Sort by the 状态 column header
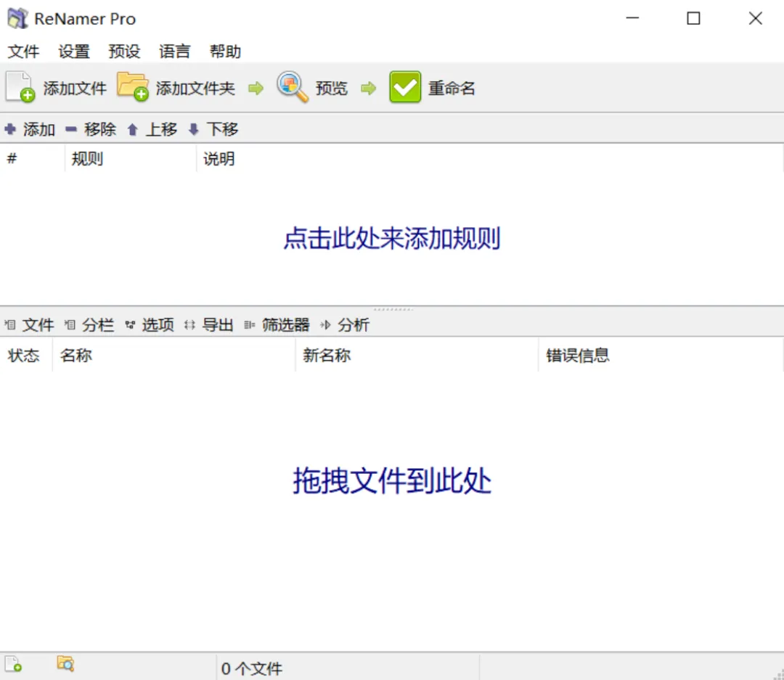Image resolution: width=784 pixels, height=680 pixels. 26,356
